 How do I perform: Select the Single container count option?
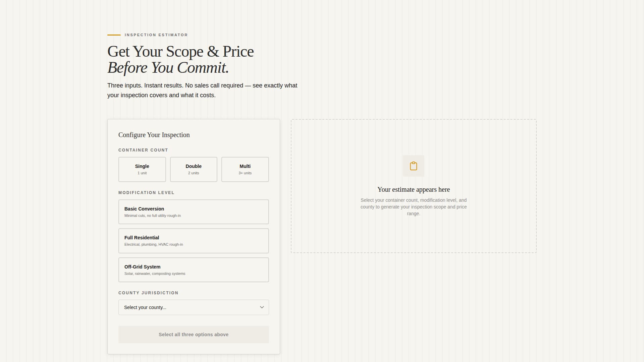pyautogui.click(x=142, y=169)
